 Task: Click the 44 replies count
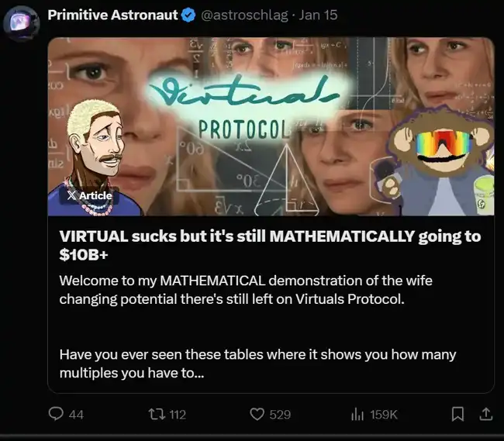tap(76, 415)
